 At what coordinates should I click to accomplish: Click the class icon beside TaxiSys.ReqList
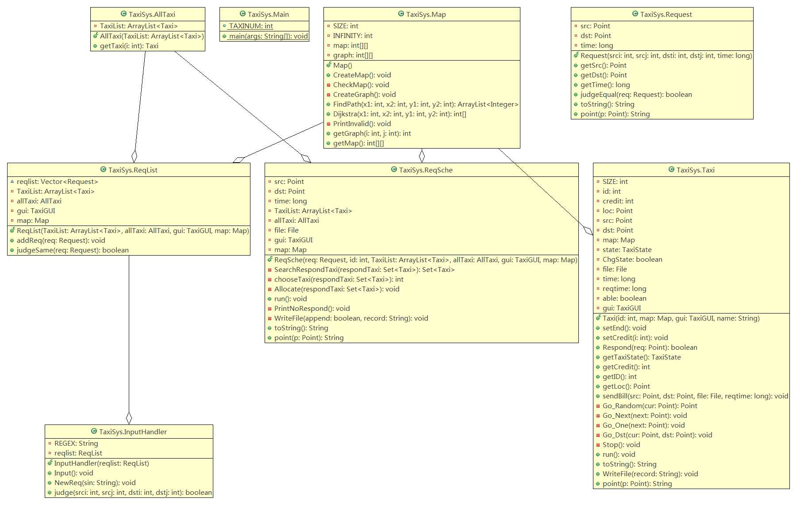(103, 170)
